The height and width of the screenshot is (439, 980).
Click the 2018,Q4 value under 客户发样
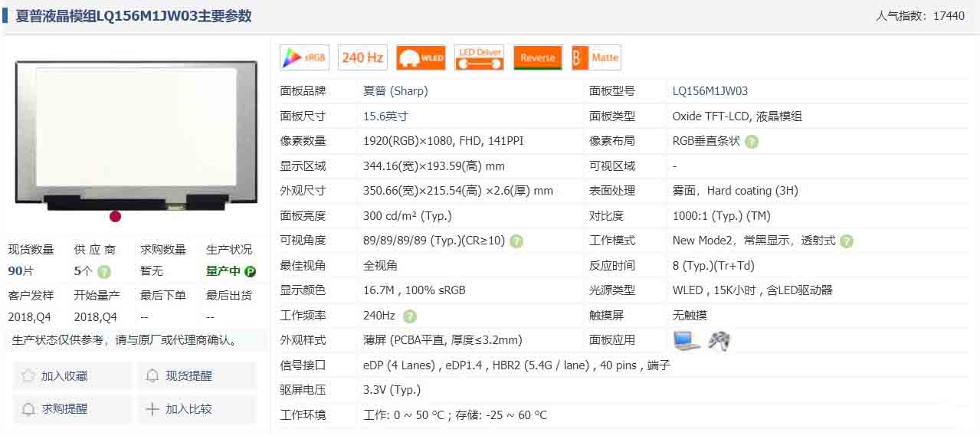click(30, 316)
